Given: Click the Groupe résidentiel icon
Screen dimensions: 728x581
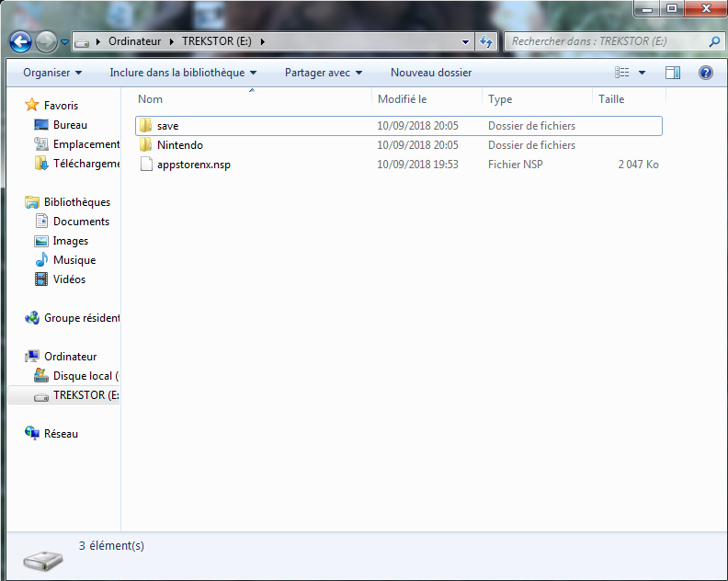Looking at the screenshot, I should point(31,318).
